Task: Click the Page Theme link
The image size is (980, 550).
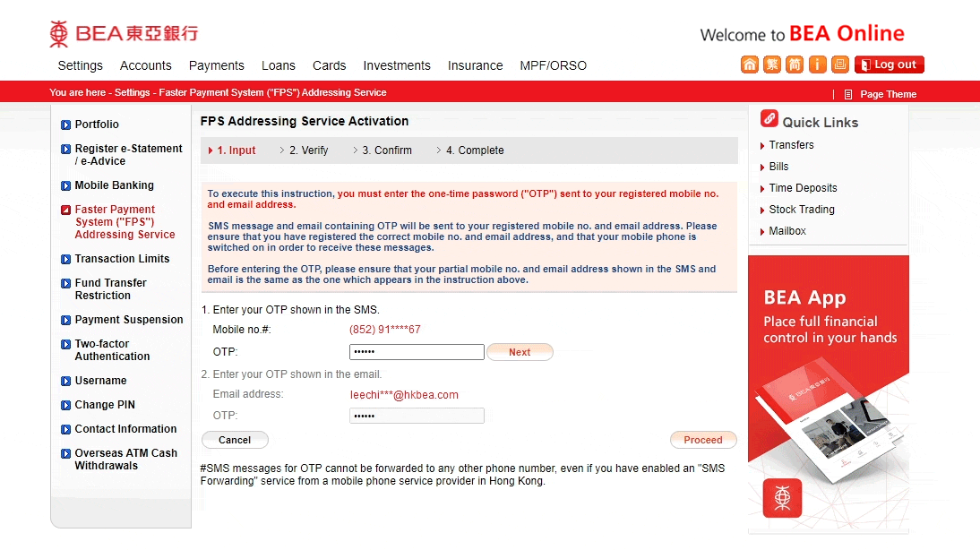Action: [x=888, y=94]
